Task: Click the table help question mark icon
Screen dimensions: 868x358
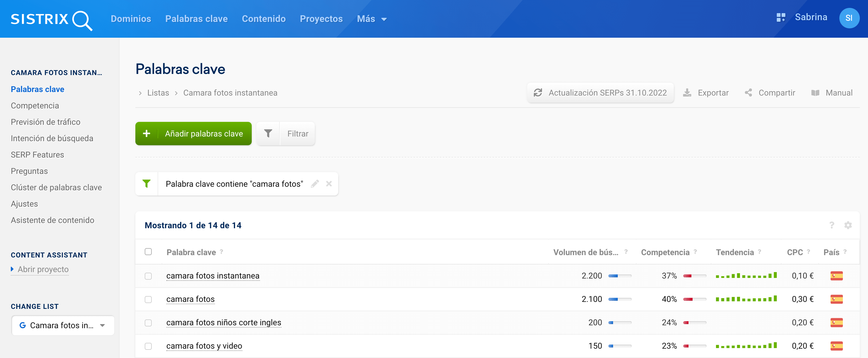Action: pyautogui.click(x=832, y=225)
